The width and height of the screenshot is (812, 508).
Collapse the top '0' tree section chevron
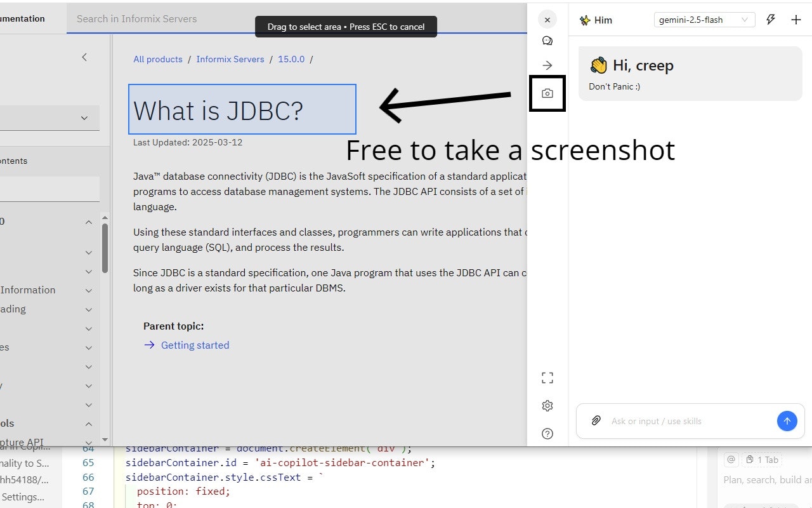point(89,222)
